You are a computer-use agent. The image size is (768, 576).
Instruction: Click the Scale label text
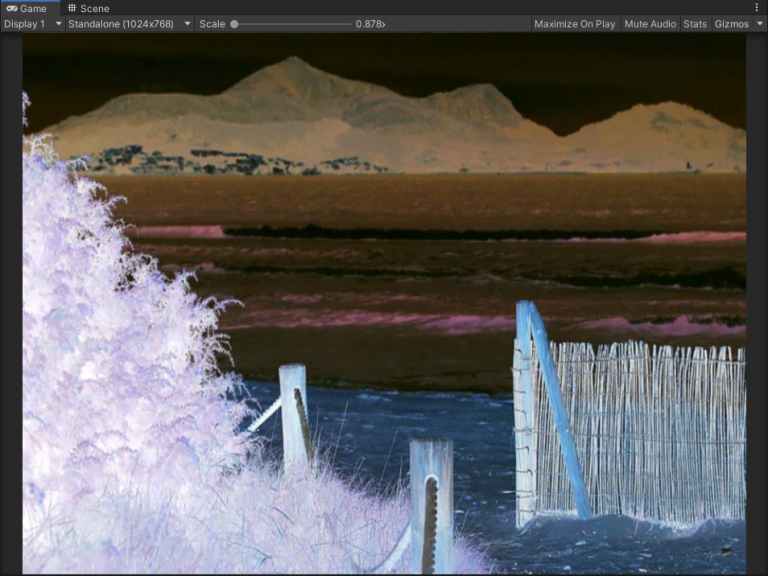(212, 24)
